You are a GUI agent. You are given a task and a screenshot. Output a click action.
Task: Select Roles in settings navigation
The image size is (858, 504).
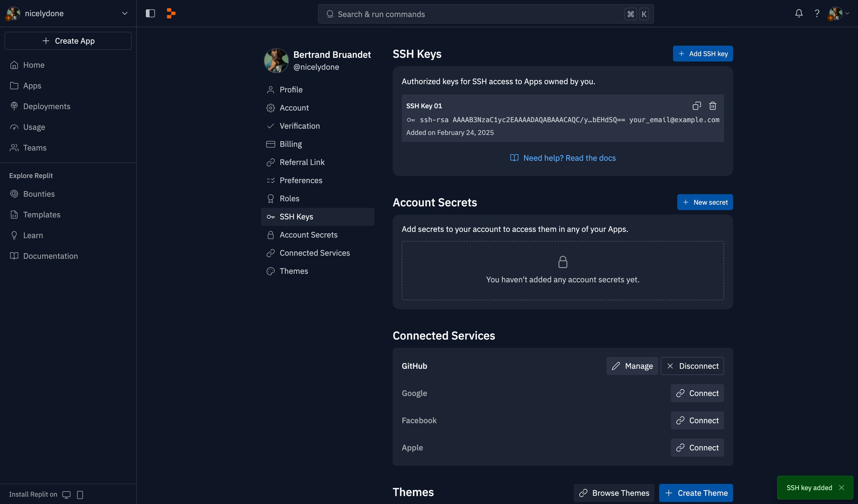coord(317,199)
